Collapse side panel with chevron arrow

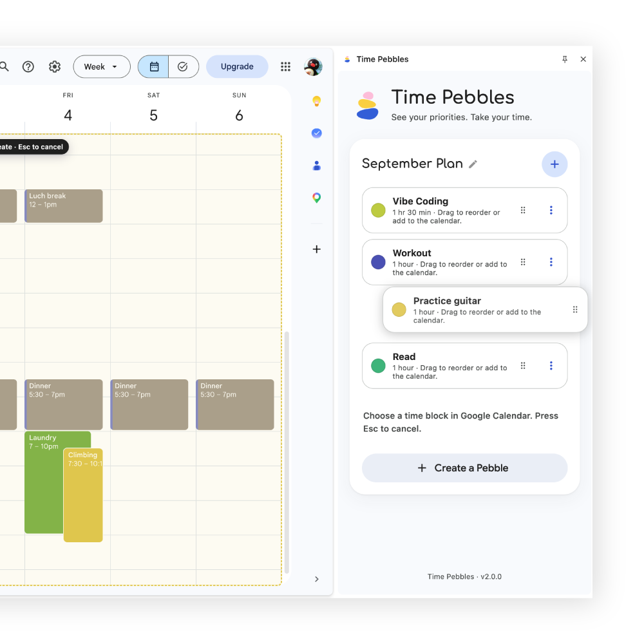click(x=316, y=579)
